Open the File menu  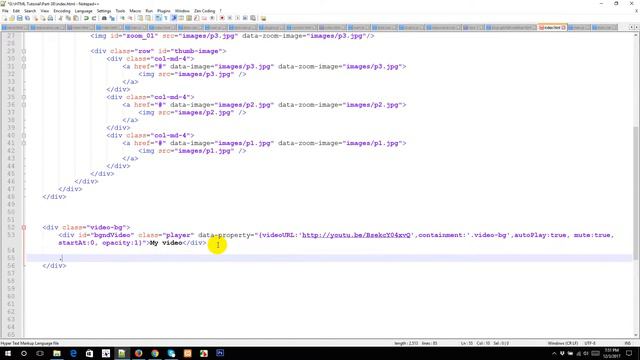[x=5, y=11]
